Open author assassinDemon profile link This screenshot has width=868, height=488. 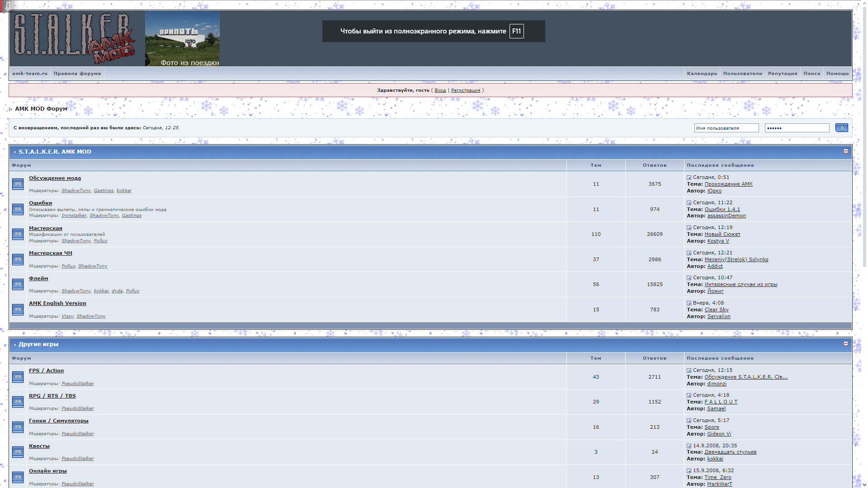click(726, 216)
